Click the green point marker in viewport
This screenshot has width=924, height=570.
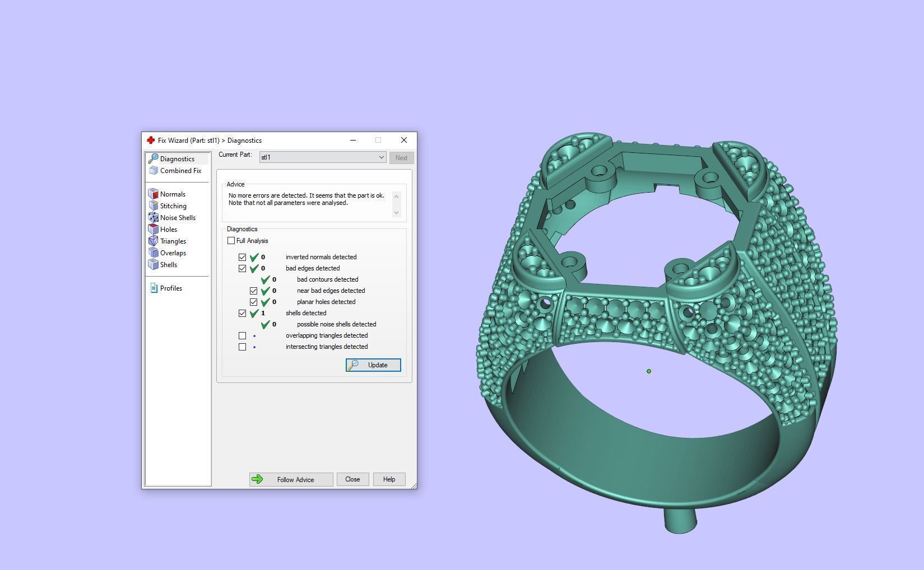pos(649,371)
